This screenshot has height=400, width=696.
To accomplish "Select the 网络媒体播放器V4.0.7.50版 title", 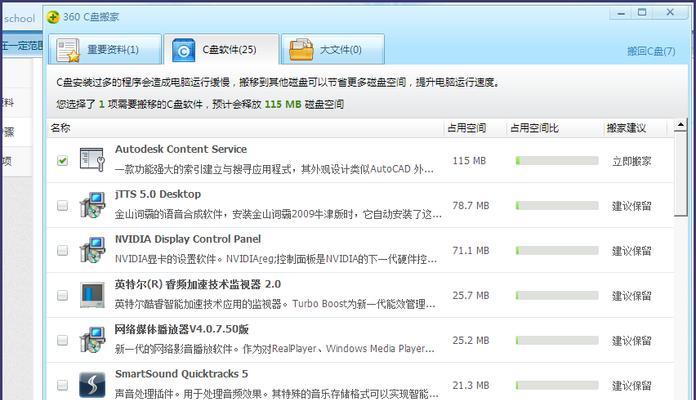I will pyautogui.click(x=181, y=329).
